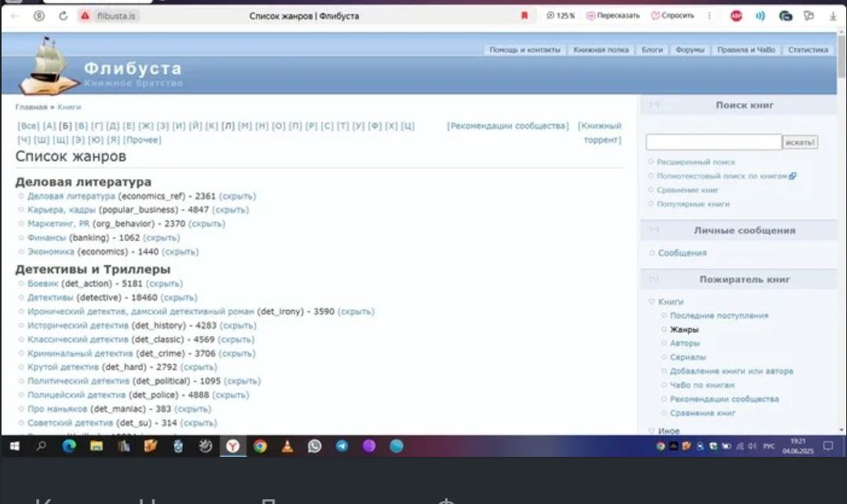Click the Yandex Browser taskbar icon
The width and height of the screenshot is (847, 504).
(233, 446)
